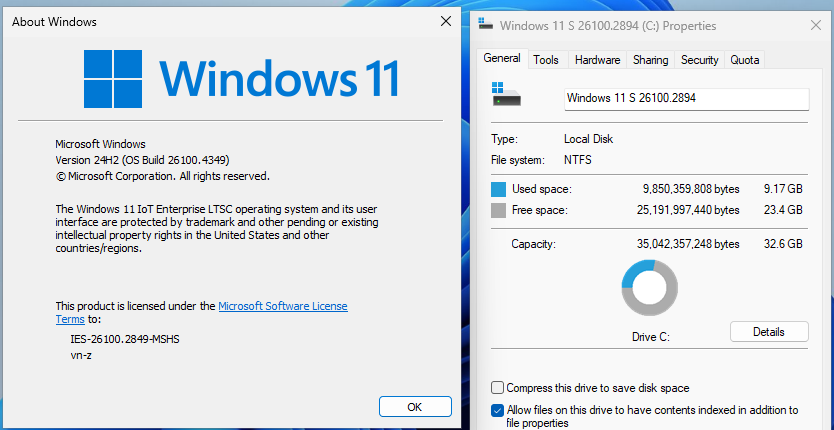Switch to the General tab
834x430 pixels.
click(x=502, y=59)
